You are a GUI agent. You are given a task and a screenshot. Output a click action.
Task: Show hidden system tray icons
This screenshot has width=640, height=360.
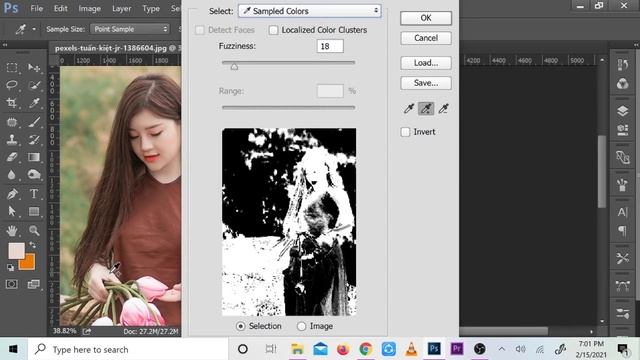click(x=502, y=349)
